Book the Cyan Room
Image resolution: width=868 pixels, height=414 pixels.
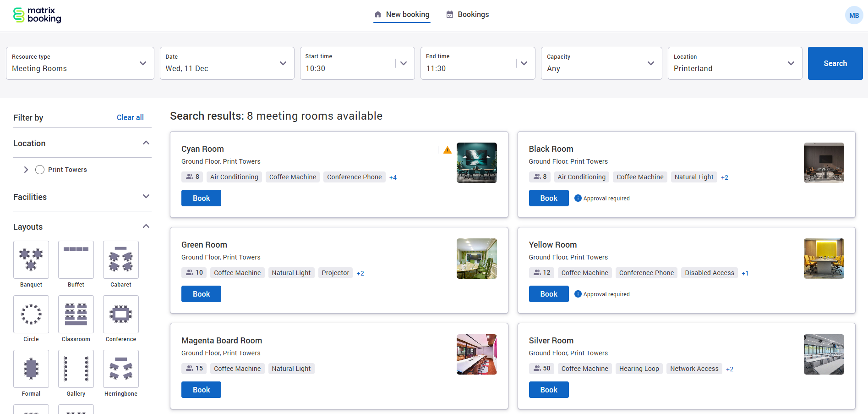point(201,198)
